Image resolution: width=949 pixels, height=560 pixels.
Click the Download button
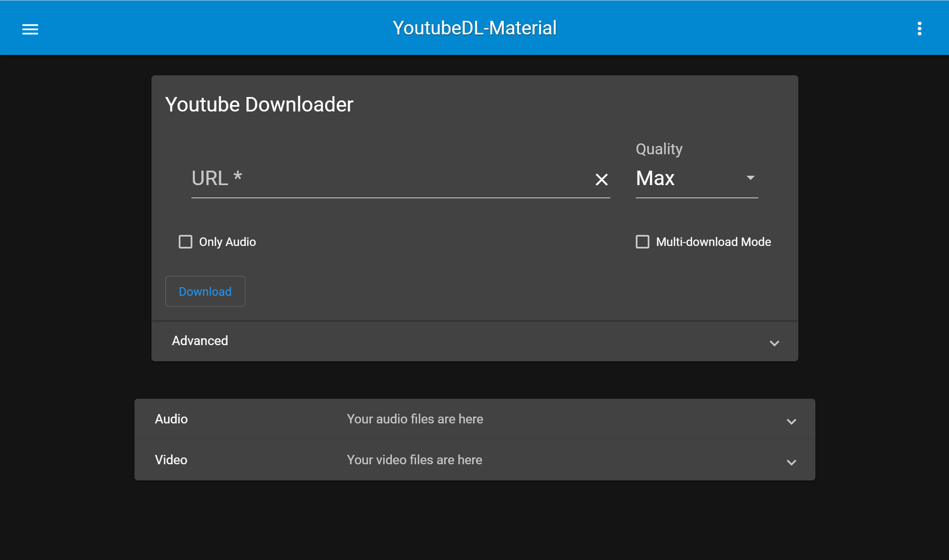205,291
